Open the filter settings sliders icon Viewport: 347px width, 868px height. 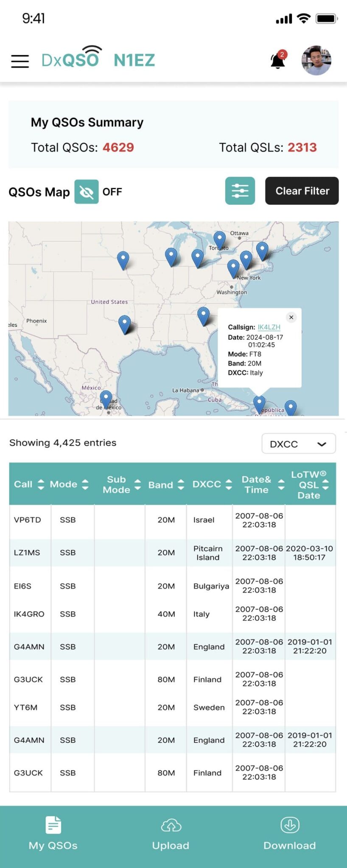click(x=240, y=191)
